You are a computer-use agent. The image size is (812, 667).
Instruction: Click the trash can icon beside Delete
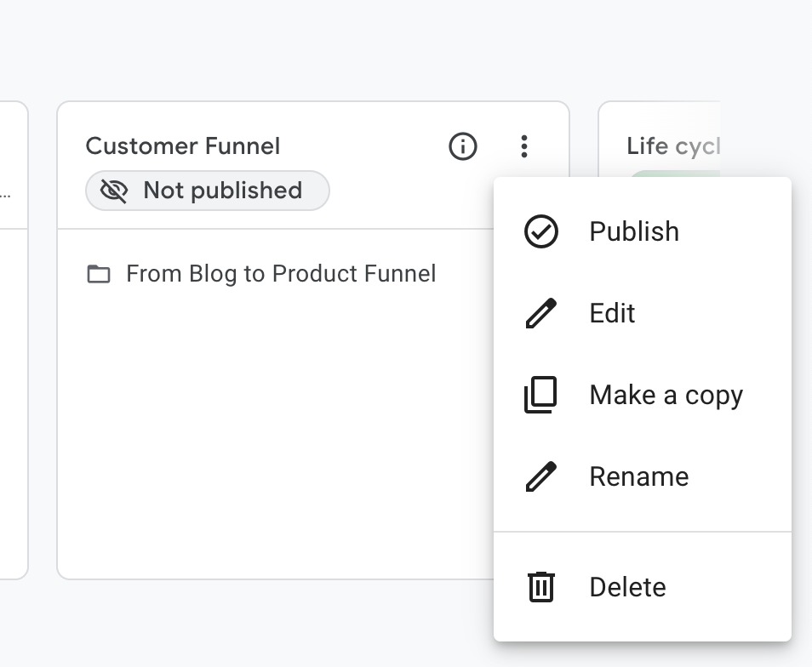(x=541, y=587)
